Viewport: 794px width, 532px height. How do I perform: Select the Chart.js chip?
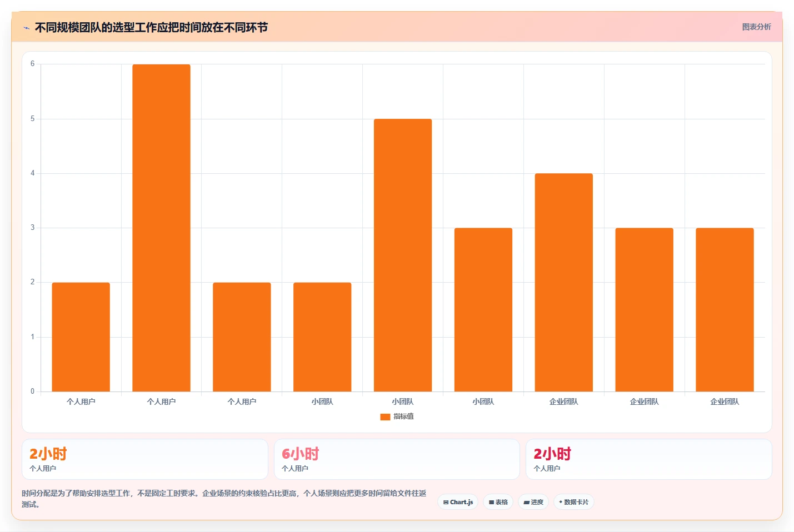[x=458, y=502]
